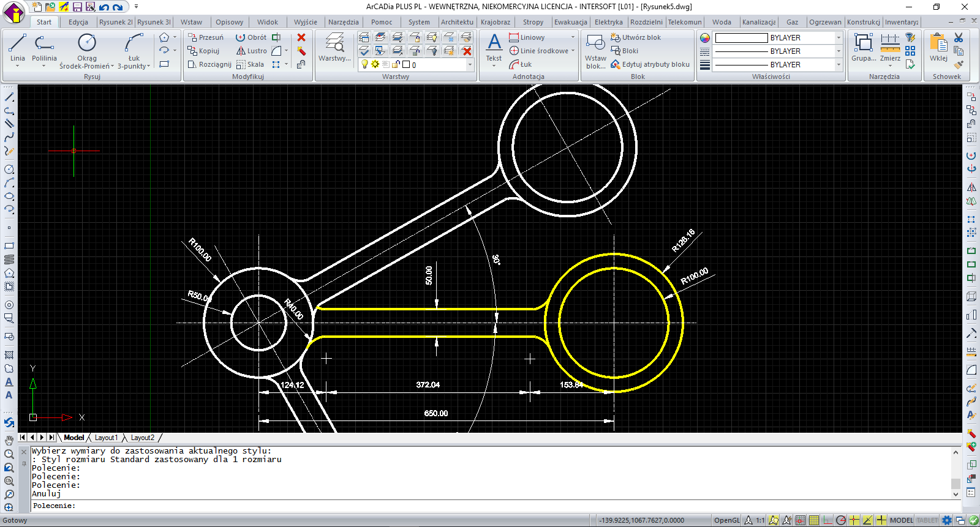Click the Liniowy linear dimension tool
The width and height of the screenshot is (980, 527).
click(527, 37)
